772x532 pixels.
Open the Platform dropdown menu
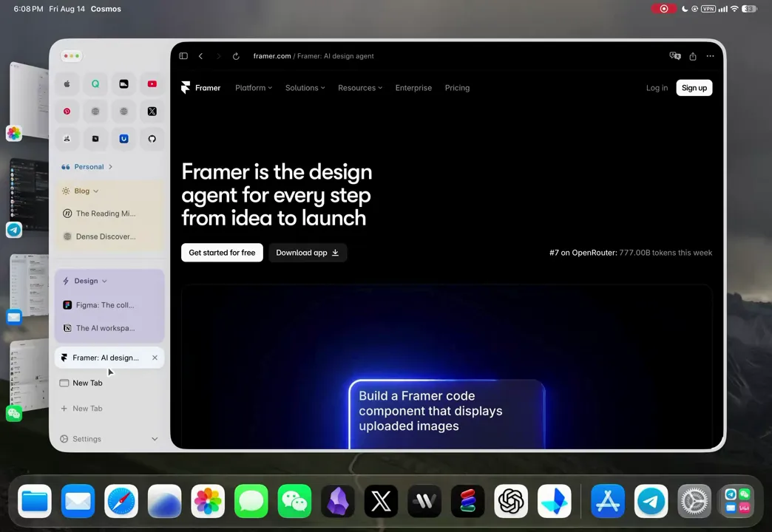[x=254, y=88]
